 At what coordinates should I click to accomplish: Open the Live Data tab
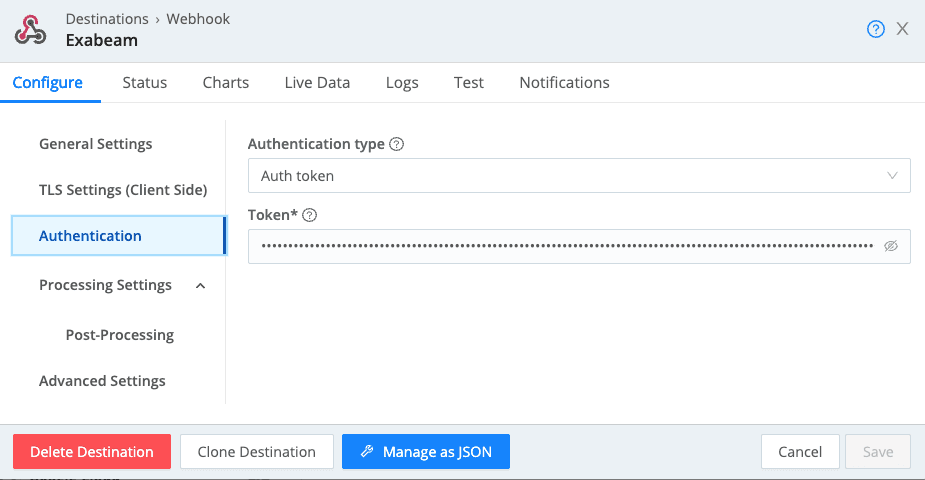click(x=317, y=83)
